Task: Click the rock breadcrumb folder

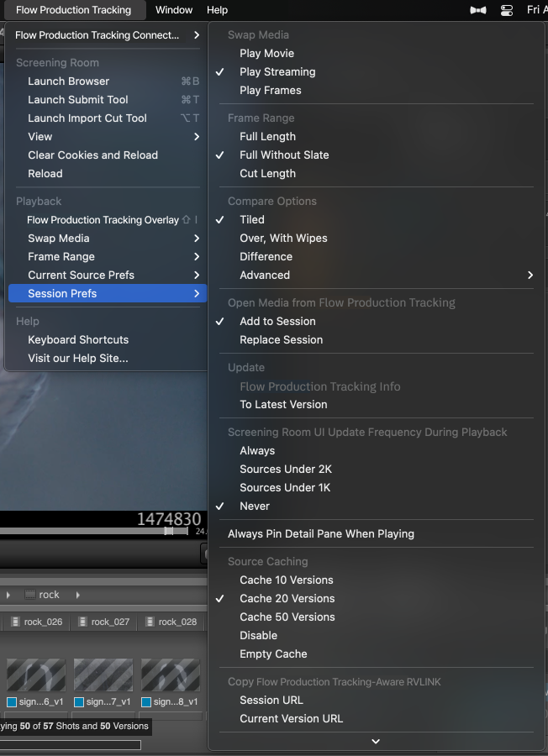Action: click(43, 595)
